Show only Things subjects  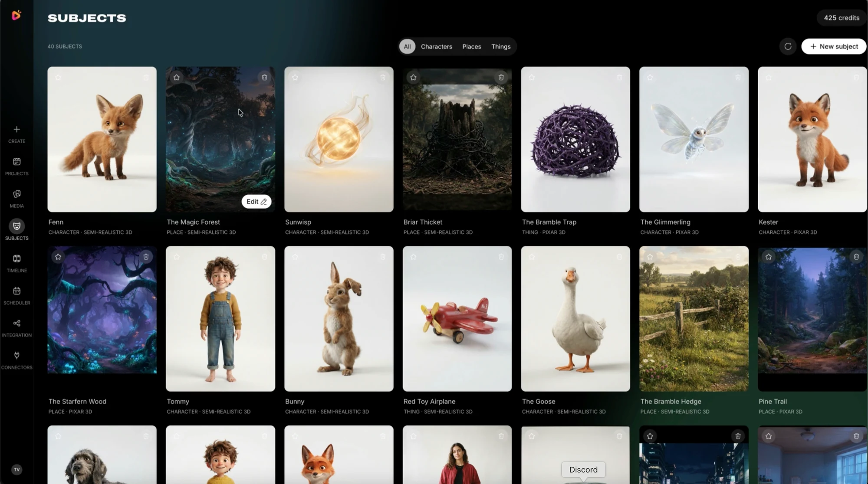500,46
